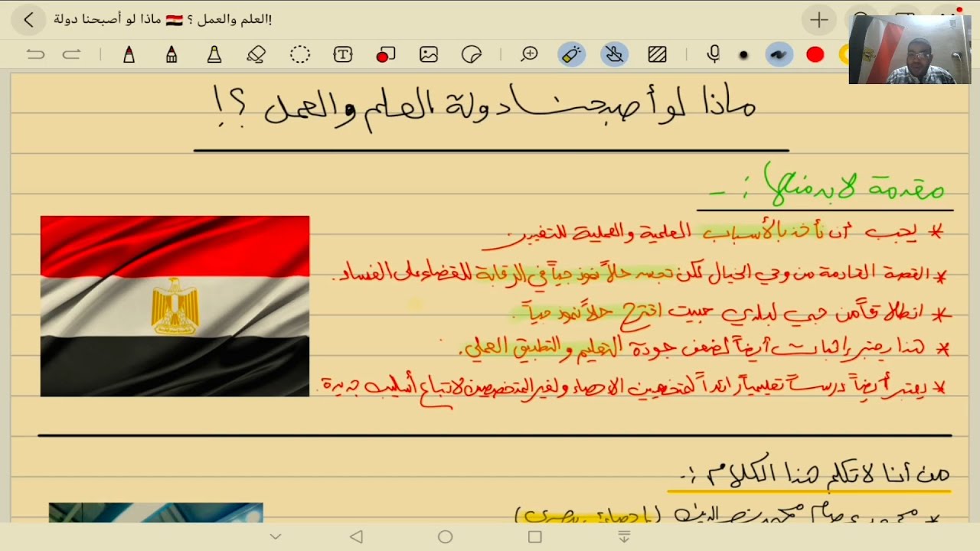This screenshot has height=551, width=980.
Task: Open the zoom magnifier tool
Action: pyautogui.click(x=529, y=54)
